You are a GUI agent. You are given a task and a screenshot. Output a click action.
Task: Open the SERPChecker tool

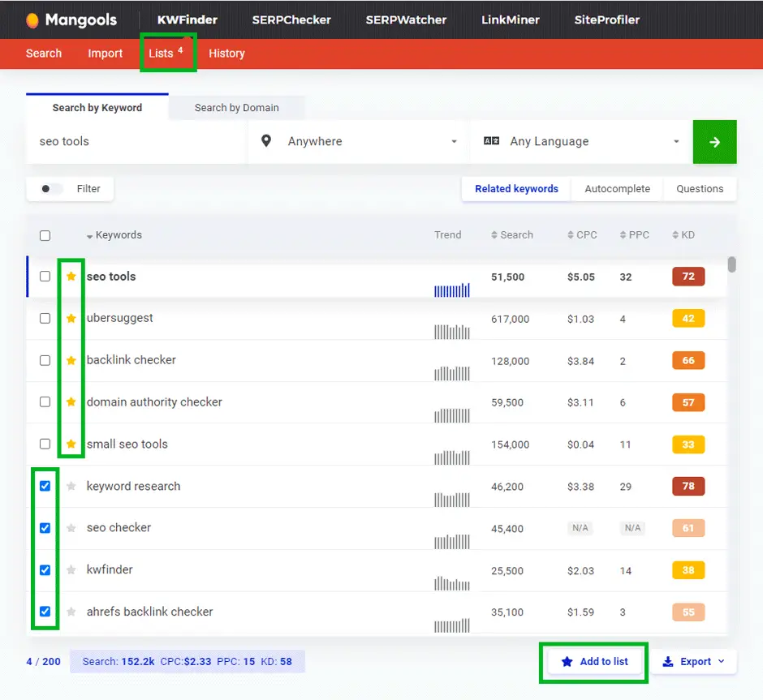[291, 20]
